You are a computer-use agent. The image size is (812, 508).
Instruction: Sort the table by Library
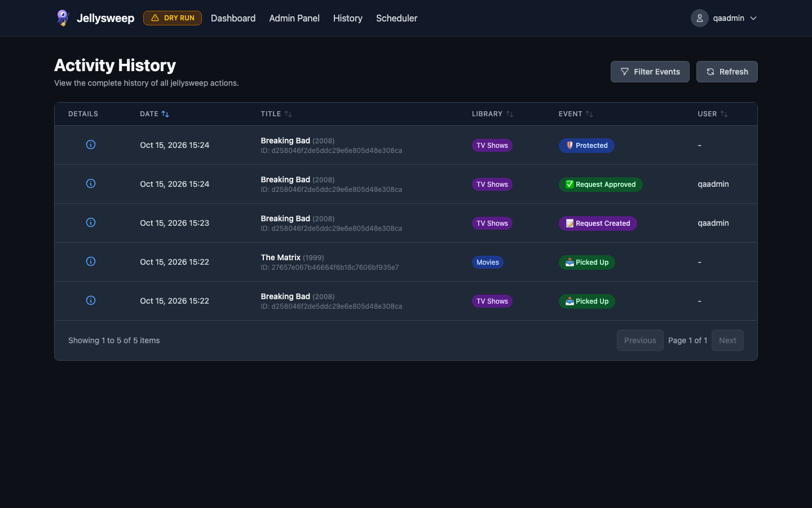pos(493,114)
